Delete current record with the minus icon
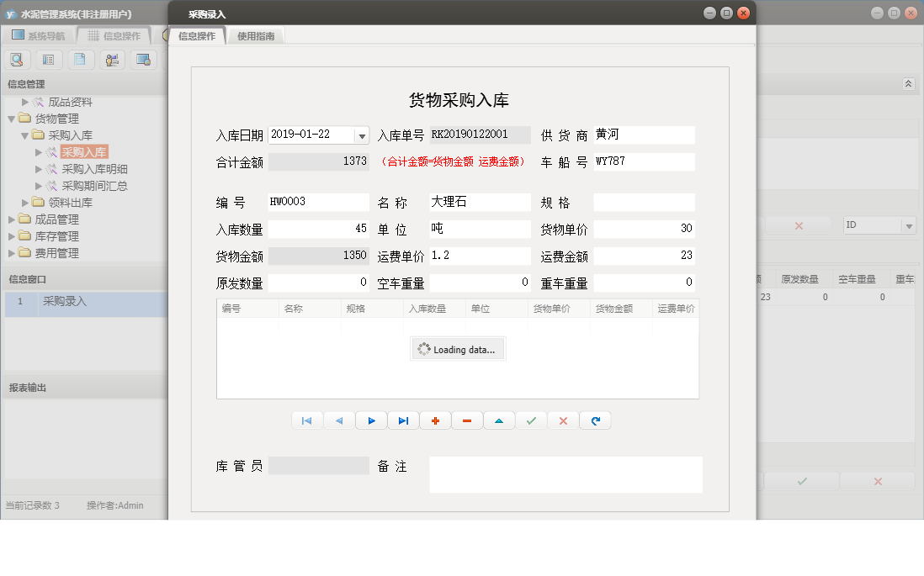 [x=467, y=420]
